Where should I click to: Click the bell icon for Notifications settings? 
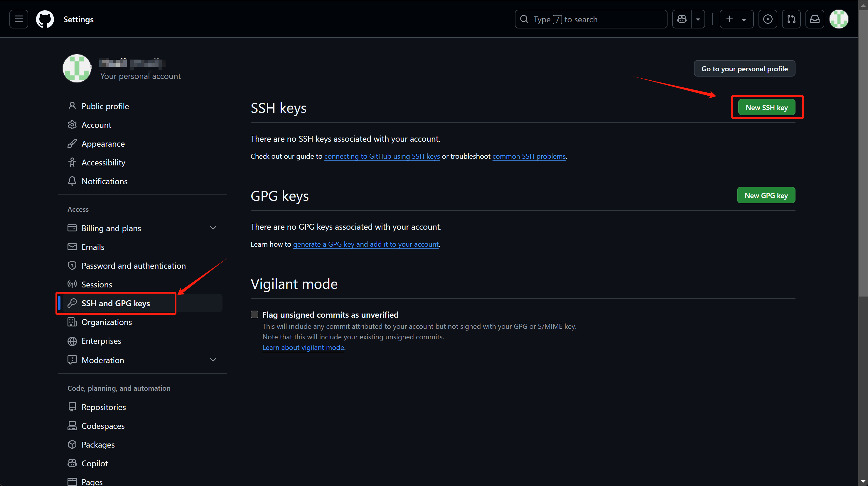pos(72,181)
